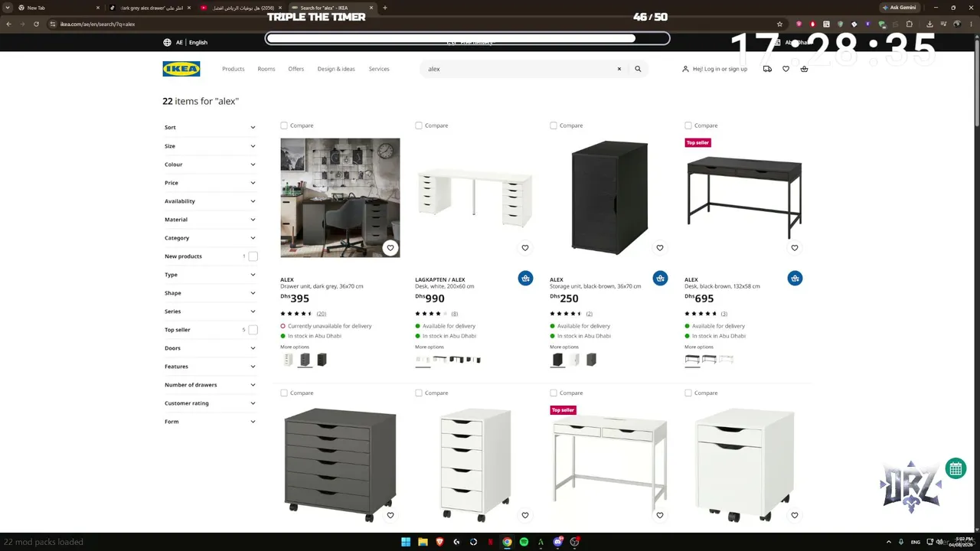Viewport: 980px width, 551px height.
Task: Tick Compare for ALEX black-brown storage unit
Action: 554,126
